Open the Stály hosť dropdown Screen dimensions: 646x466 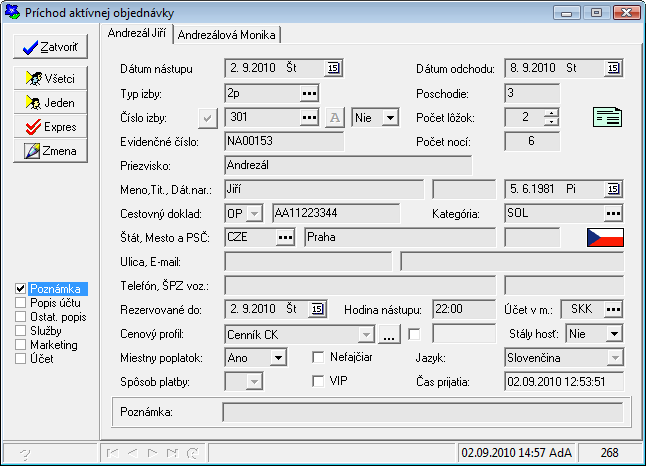click(614, 334)
